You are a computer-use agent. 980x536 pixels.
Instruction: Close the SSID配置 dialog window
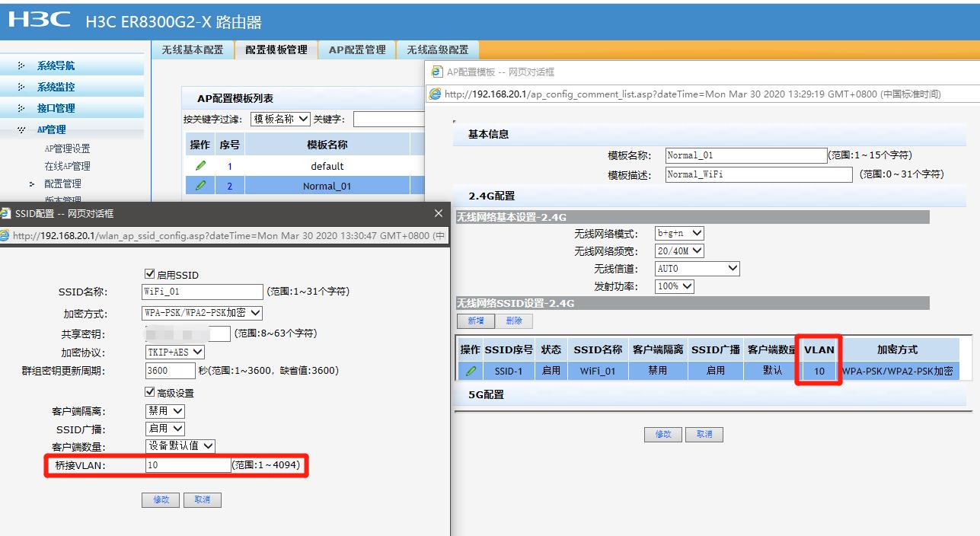pyautogui.click(x=438, y=214)
